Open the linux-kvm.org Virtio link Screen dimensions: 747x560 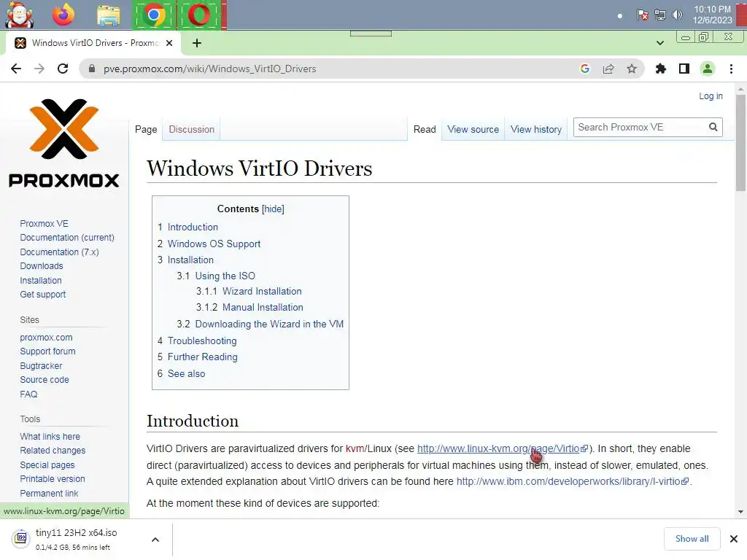[x=502, y=448]
